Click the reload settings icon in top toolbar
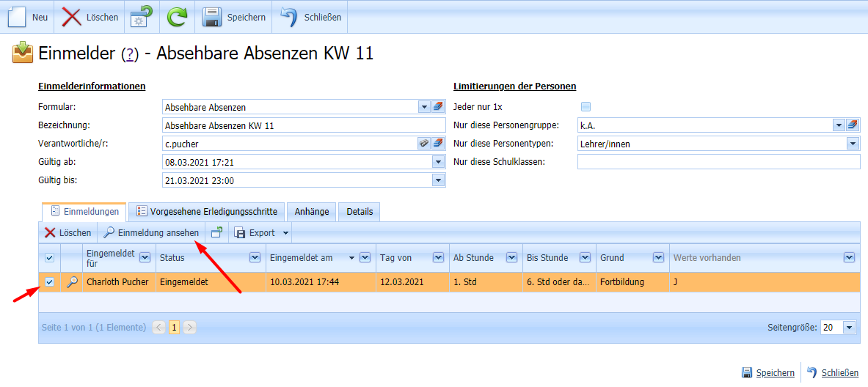 [x=142, y=17]
